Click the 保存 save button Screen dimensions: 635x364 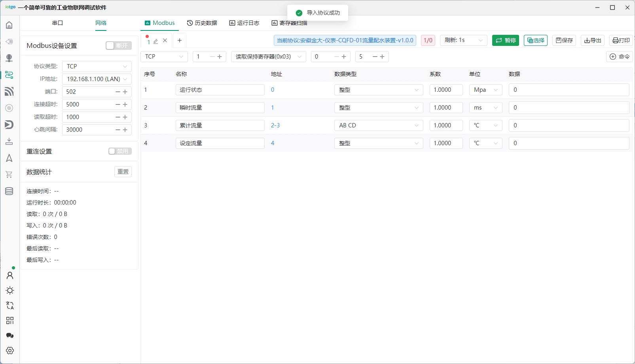(x=564, y=40)
